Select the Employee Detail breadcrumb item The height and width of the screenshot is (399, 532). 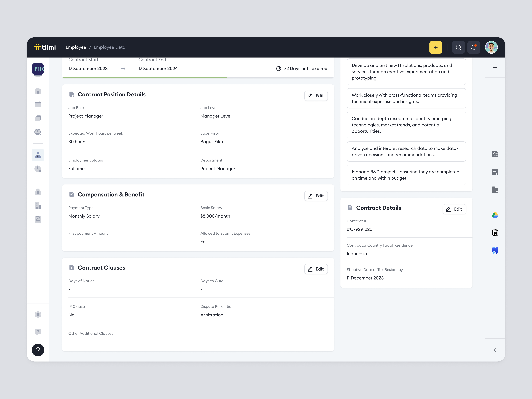point(110,47)
